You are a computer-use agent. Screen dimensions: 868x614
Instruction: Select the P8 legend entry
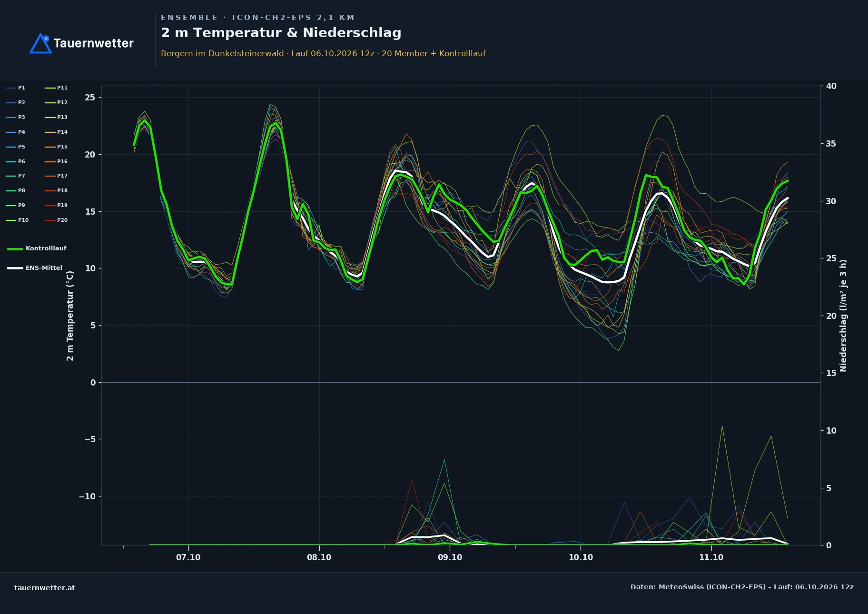click(x=15, y=190)
